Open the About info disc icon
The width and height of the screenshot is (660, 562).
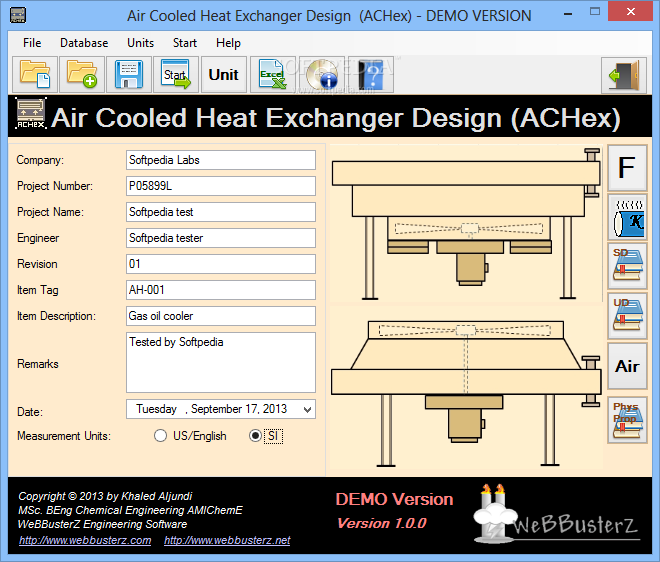point(322,75)
